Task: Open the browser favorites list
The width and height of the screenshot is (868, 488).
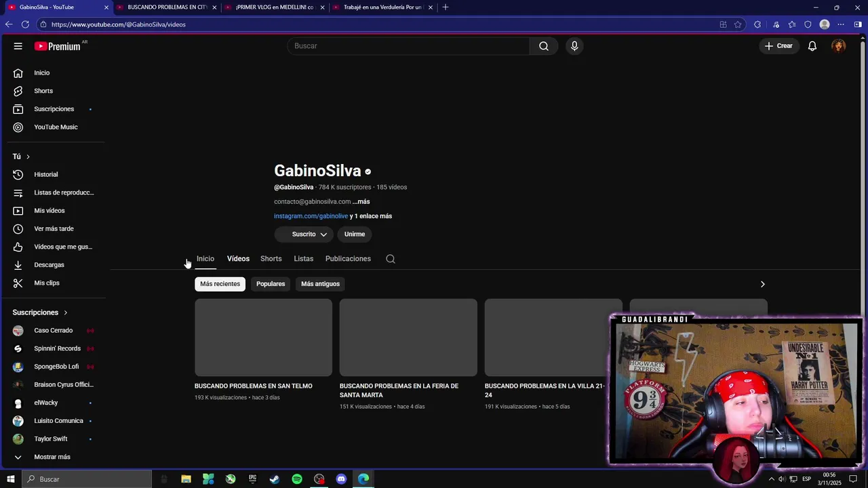Action: 792,24
